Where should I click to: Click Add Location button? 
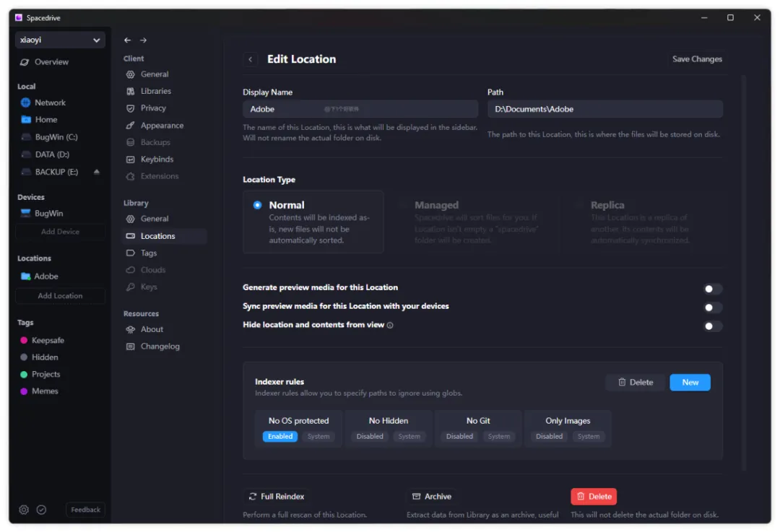tap(60, 296)
